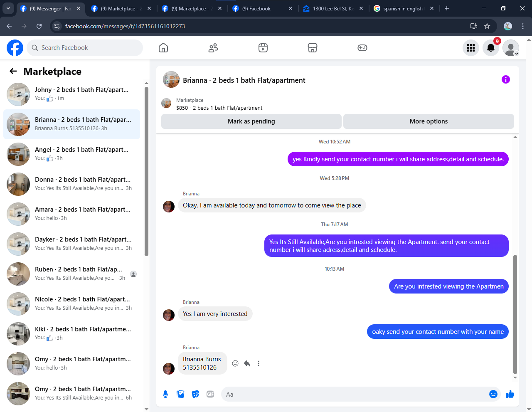Click the conversation list scrollbar
The image size is (532, 412).
tap(146, 171)
